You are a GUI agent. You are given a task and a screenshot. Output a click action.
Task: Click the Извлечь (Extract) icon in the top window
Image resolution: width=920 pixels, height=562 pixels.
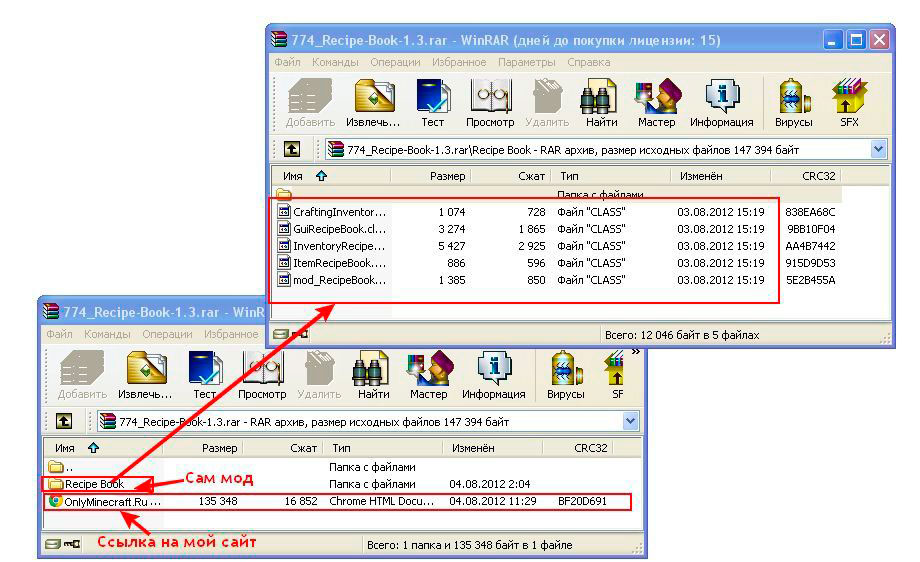coord(373,103)
